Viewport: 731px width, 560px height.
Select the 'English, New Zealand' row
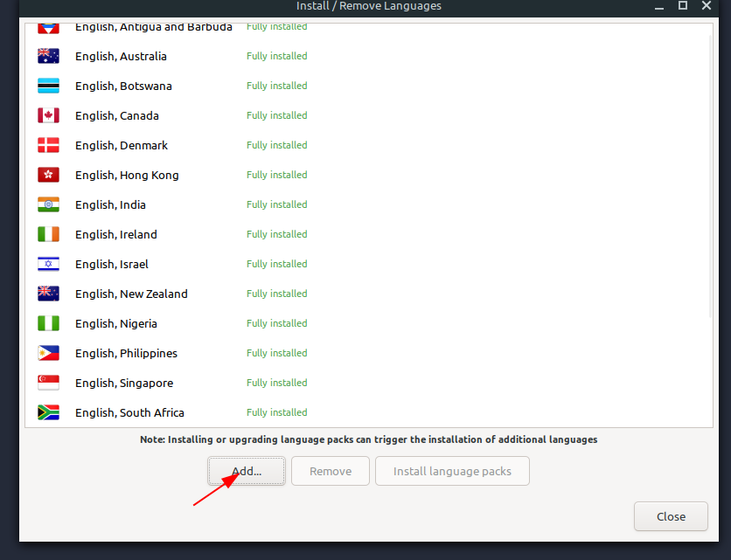pos(367,294)
